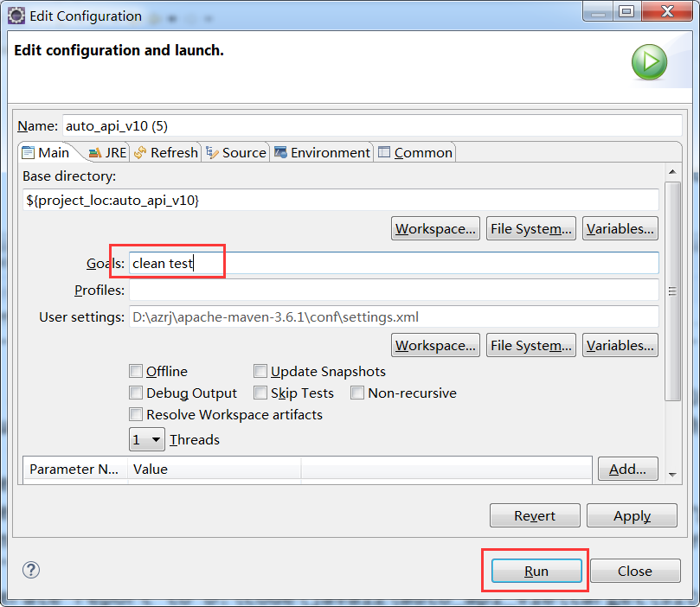Toggle Resolve Workspace artifacts checkbox
The width and height of the screenshot is (700, 607).
[136, 414]
